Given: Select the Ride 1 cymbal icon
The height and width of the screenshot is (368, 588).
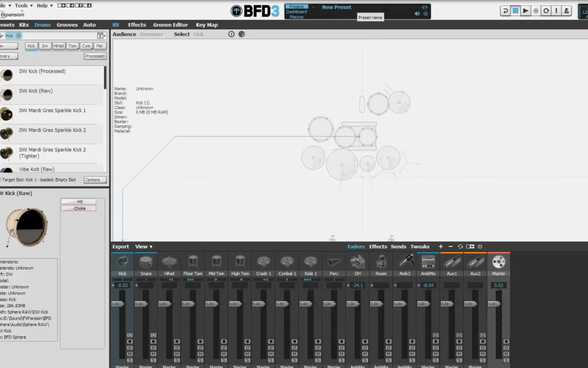Looking at the screenshot, I should (311, 262).
